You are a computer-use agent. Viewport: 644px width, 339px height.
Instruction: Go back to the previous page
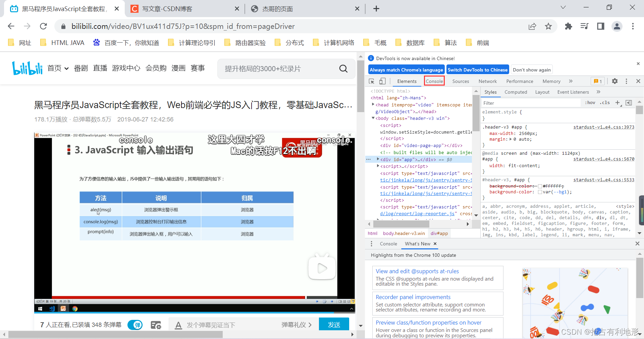[x=11, y=26]
